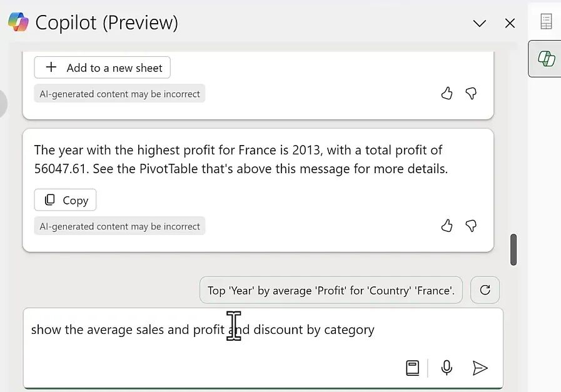The width and height of the screenshot is (561, 392).
Task: Open the sheet pane icon in side rail
Action: tap(546, 21)
